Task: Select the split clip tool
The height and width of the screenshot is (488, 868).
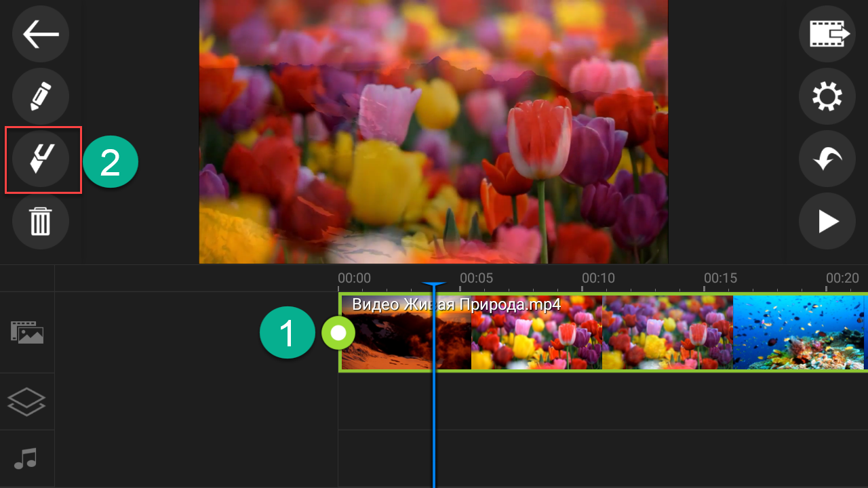Action: [x=41, y=159]
